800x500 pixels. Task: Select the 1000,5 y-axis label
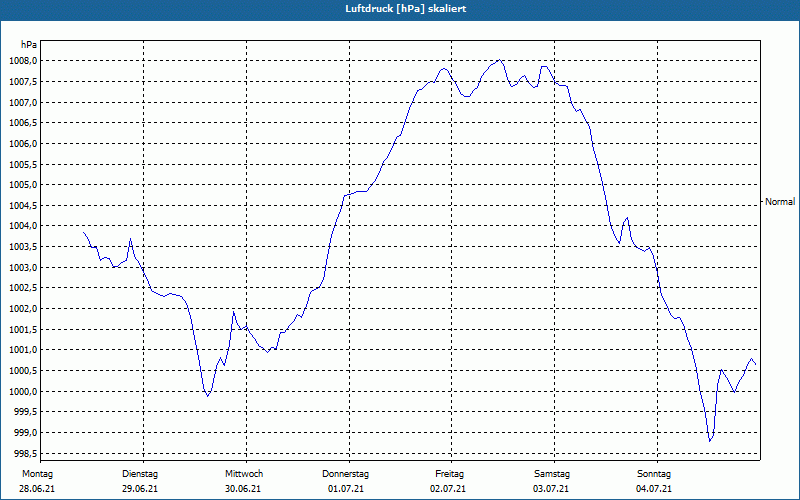pyautogui.click(x=23, y=371)
